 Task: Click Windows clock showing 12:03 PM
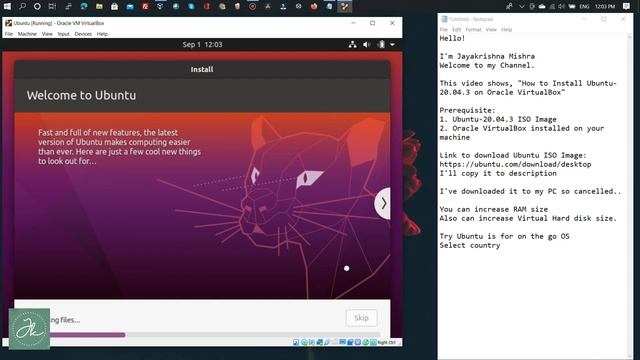point(605,6)
